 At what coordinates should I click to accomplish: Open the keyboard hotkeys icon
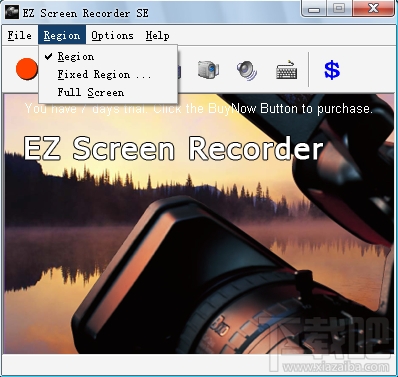[x=287, y=70]
